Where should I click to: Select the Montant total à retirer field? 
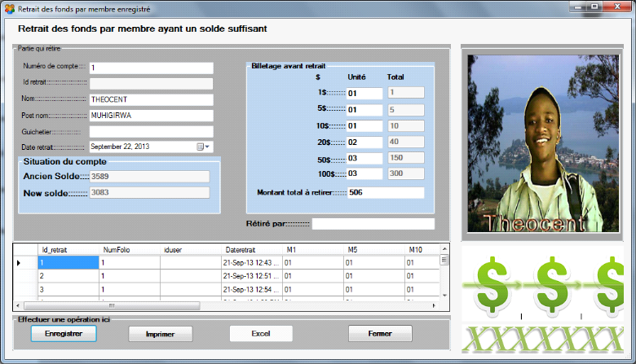pyautogui.click(x=386, y=193)
